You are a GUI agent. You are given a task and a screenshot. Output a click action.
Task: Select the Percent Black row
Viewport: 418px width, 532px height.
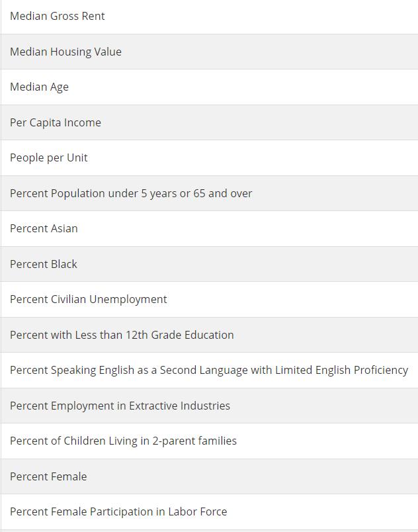pos(209,264)
